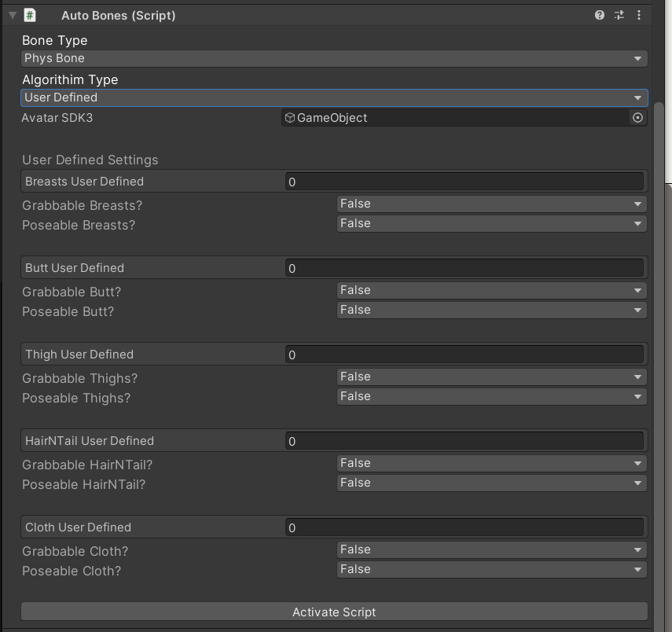Change the Poseable Butt dropdown value
The height and width of the screenshot is (632, 672).
pos(491,310)
